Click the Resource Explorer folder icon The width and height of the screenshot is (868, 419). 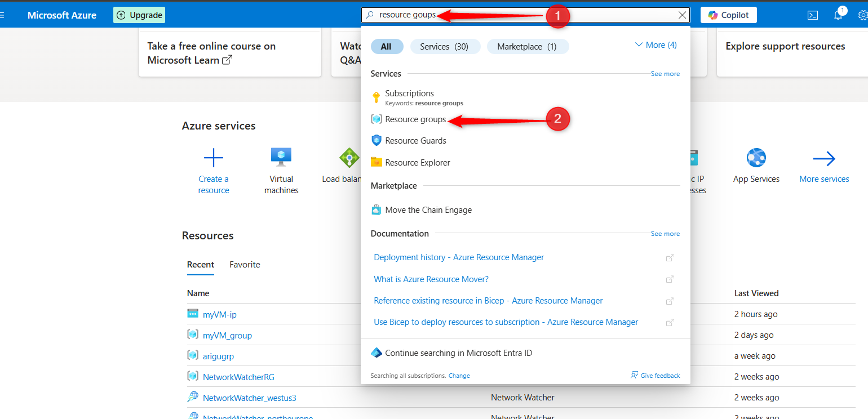pyautogui.click(x=377, y=162)
